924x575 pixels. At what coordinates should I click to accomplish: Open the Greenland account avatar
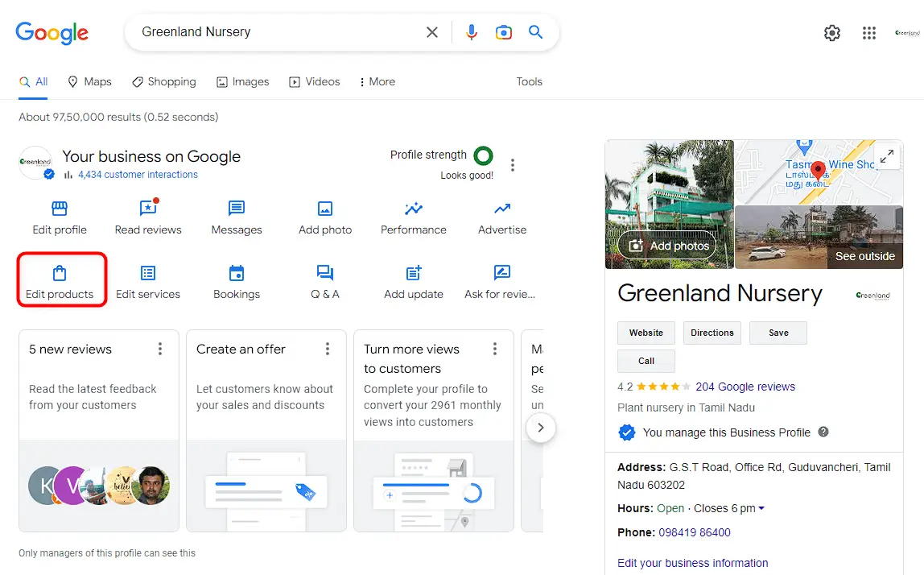point(907,33)
